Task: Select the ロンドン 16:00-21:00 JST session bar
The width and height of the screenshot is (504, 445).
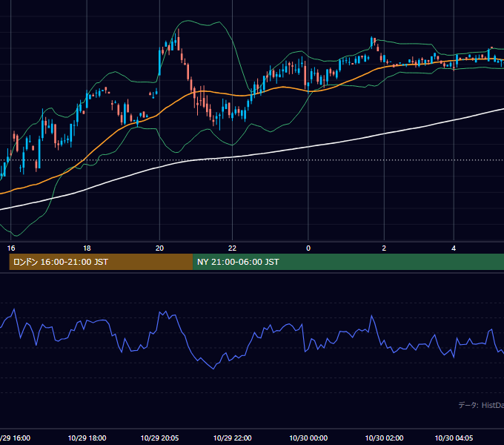Action: [101, 262]
